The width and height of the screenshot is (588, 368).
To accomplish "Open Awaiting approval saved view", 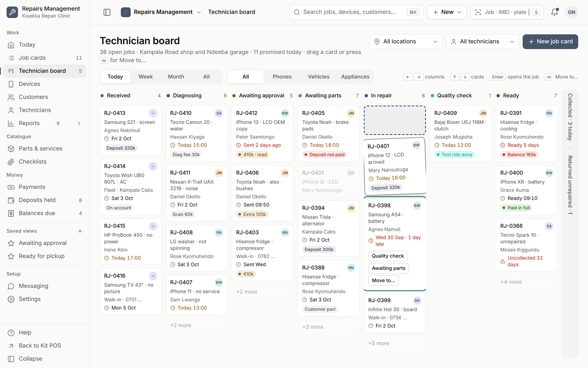I will point(45,243).
